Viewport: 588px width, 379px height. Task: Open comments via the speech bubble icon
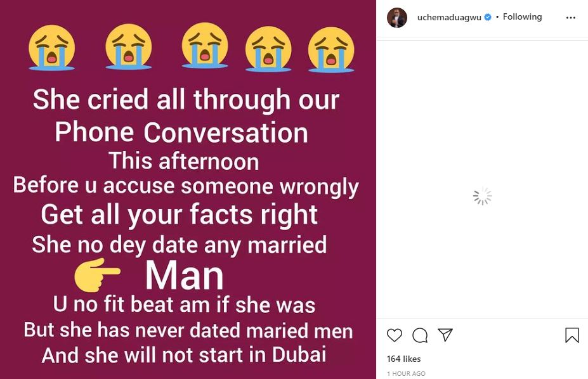[x=420, y=335]
